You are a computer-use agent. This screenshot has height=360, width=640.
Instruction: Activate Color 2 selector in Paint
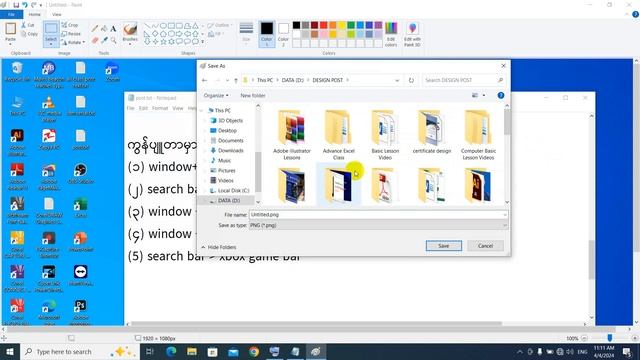283,34
